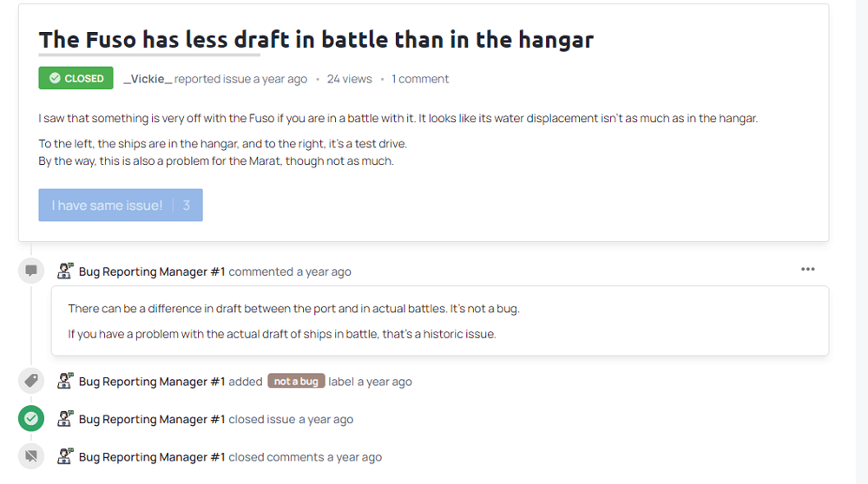This screenshot has width=868, height=484.
Task: Click the green checkmark closed-issue timeline icon
Action: pyautogui.click(x=31, y=419)
